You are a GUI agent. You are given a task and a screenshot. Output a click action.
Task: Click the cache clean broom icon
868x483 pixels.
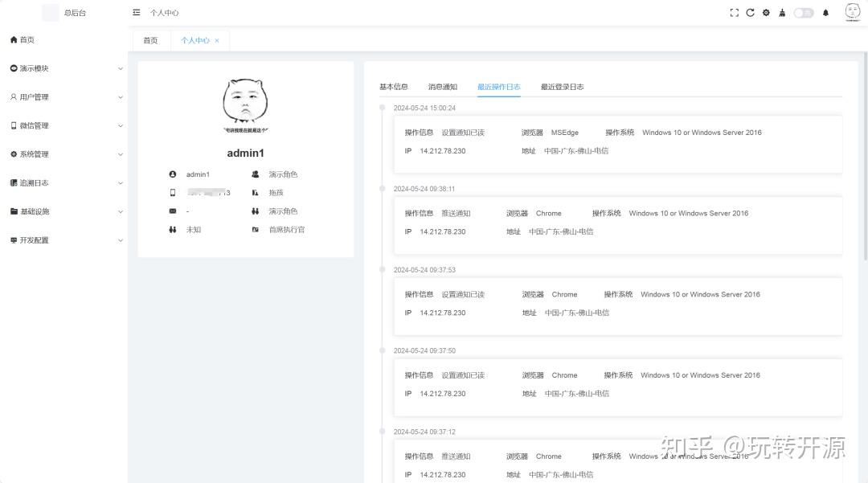(x=782, y=12)
